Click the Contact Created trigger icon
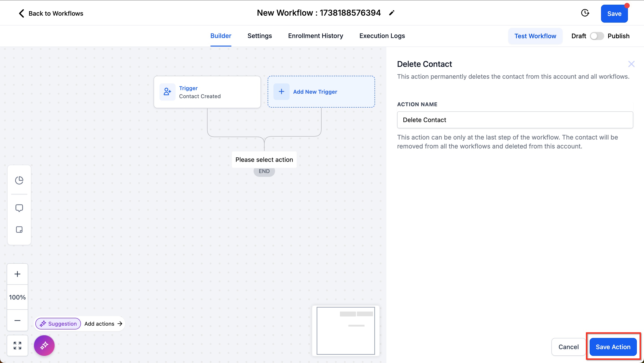 click(167, 92)
